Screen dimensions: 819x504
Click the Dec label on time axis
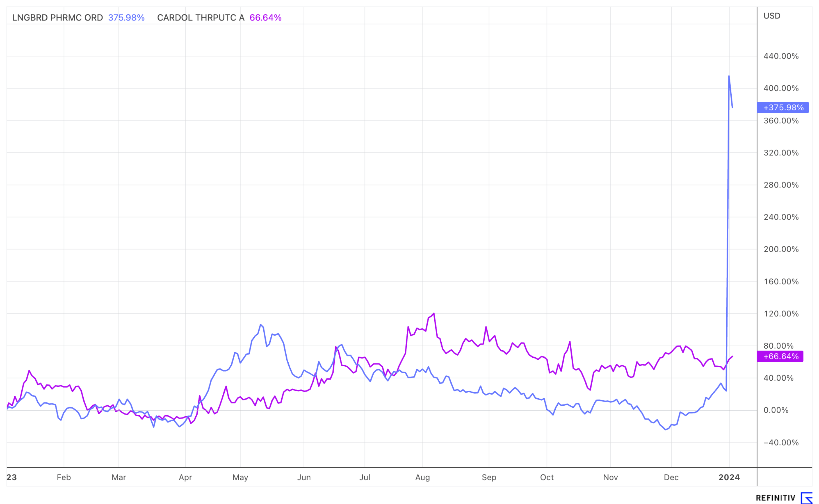(x=671, y=477)
